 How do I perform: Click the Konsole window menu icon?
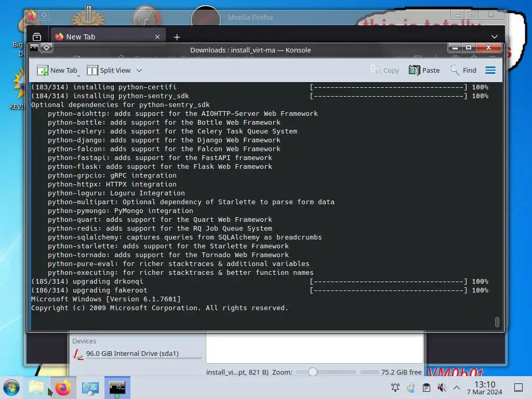coord(34,47)
